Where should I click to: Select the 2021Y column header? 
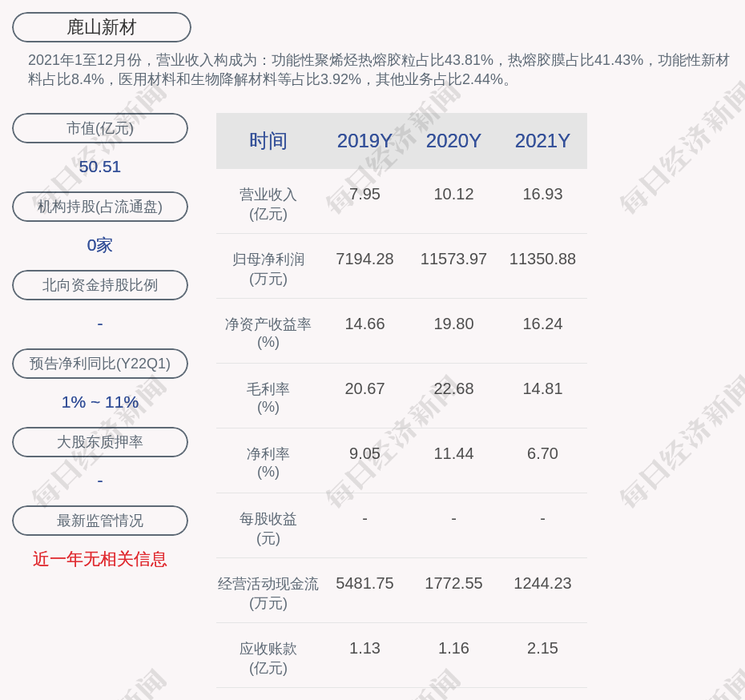pyautogui.click(x=542, y=141)
